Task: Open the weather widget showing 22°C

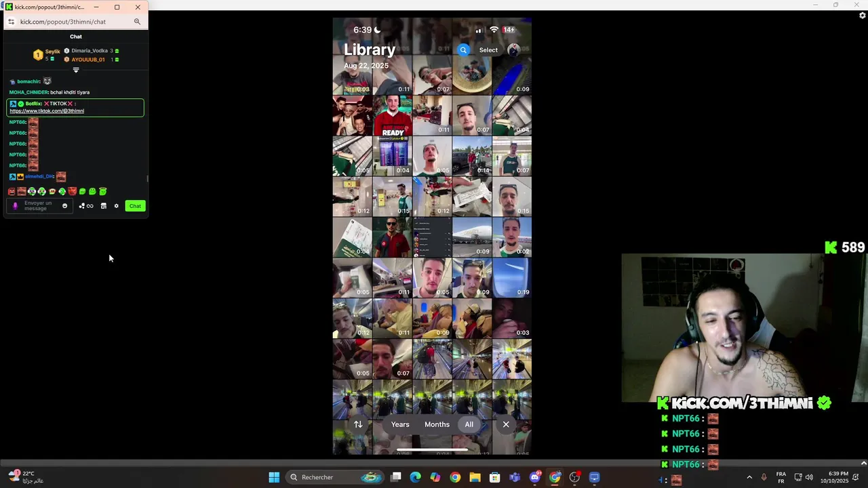Action: click(27, 477)
